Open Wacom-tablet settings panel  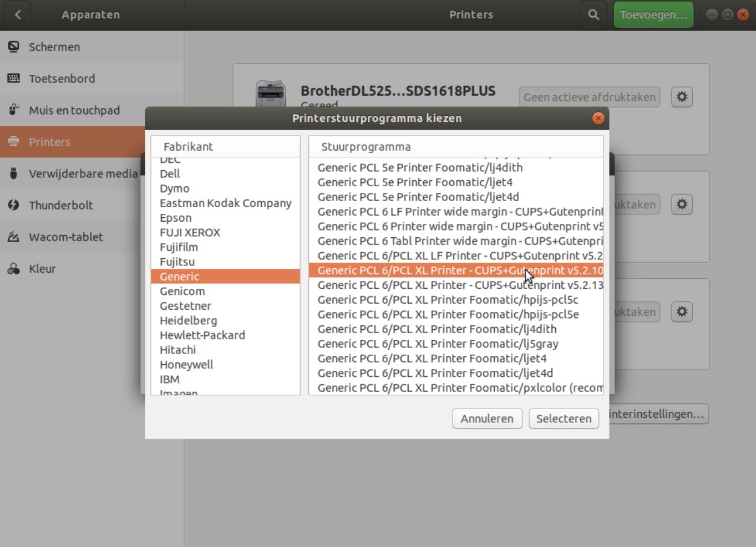(72, 237)
